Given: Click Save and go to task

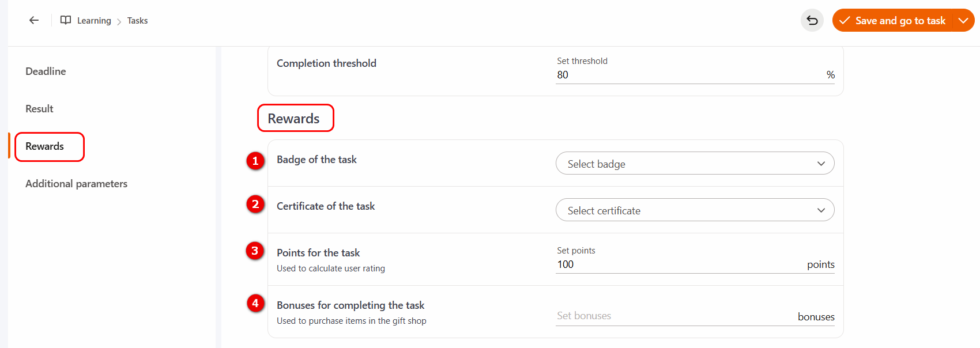Looking at the screenshot, I should click(x=900, y=21).
